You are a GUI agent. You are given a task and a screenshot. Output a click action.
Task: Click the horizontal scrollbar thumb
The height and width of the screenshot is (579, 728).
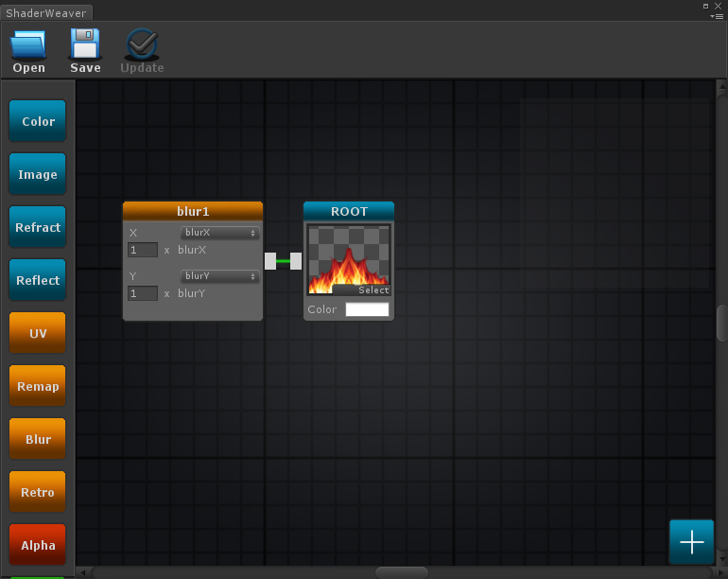tap(402, 572)
